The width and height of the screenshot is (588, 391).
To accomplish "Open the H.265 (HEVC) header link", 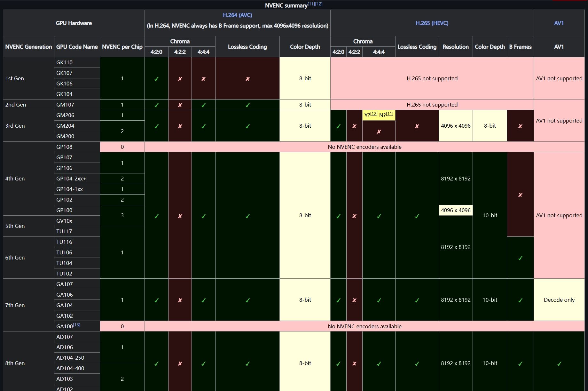I will [432, 23].
